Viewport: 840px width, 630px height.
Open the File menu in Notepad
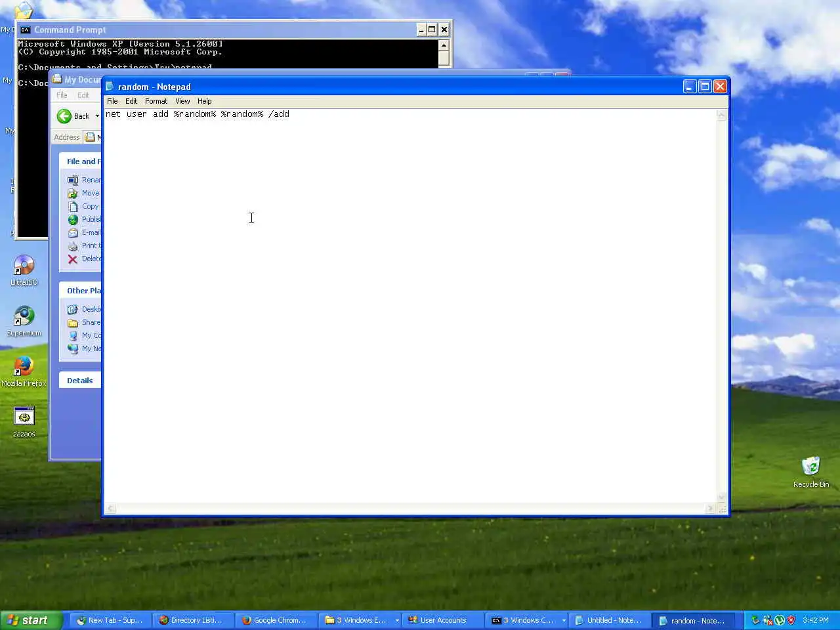point(112,101)
